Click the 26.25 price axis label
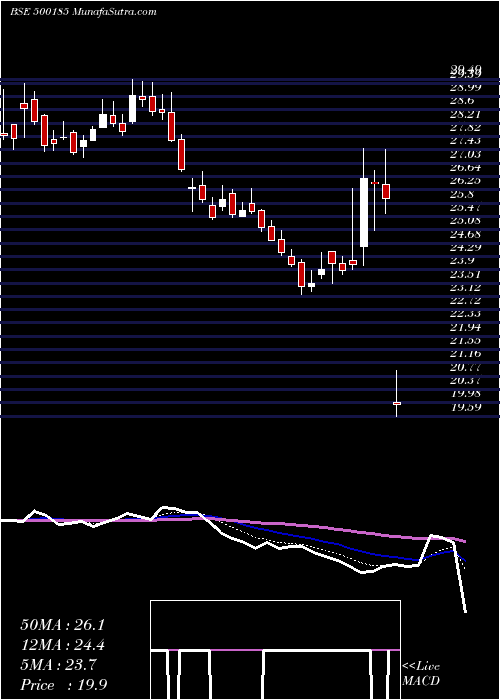The height and width of the screenshot is (700, 500). pos(466,181)
